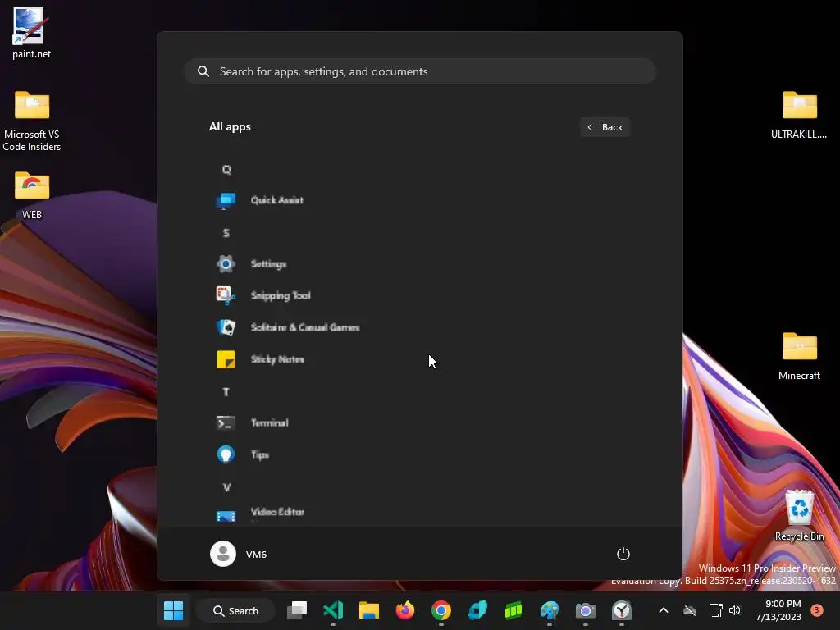
Task: Click the Back button in All apps
Action: click(605, 127)
